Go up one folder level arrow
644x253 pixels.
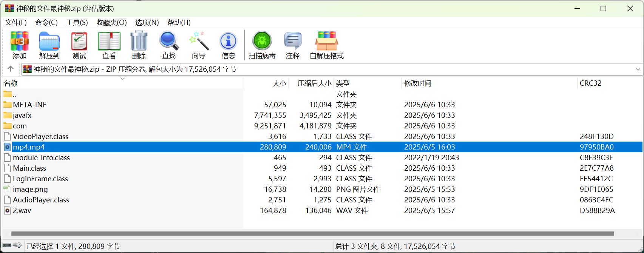[x=11, y=69]
